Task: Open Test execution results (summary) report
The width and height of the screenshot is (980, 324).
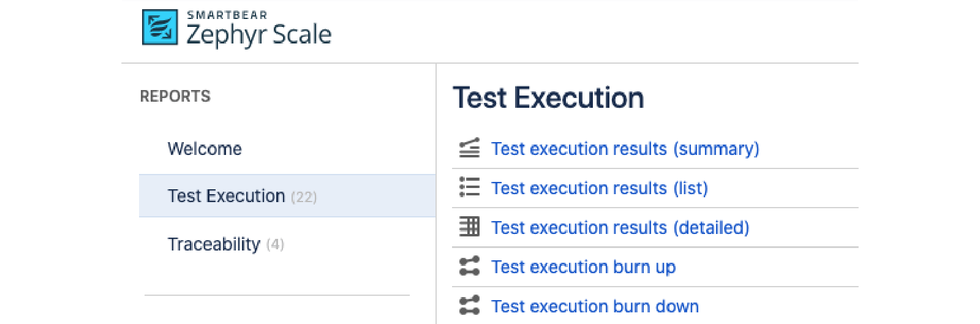Action: pos(625,149)
